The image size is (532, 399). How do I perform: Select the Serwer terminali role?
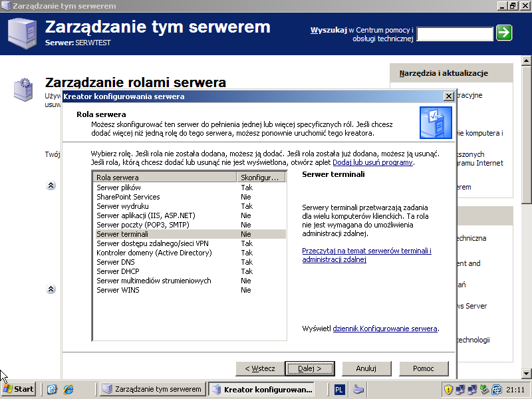[190, 234]
